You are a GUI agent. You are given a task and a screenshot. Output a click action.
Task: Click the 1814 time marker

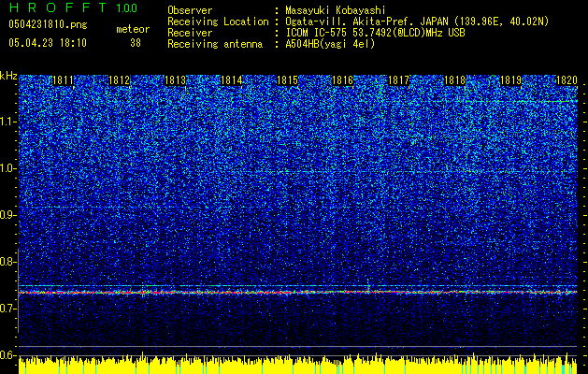coord(232,80)
